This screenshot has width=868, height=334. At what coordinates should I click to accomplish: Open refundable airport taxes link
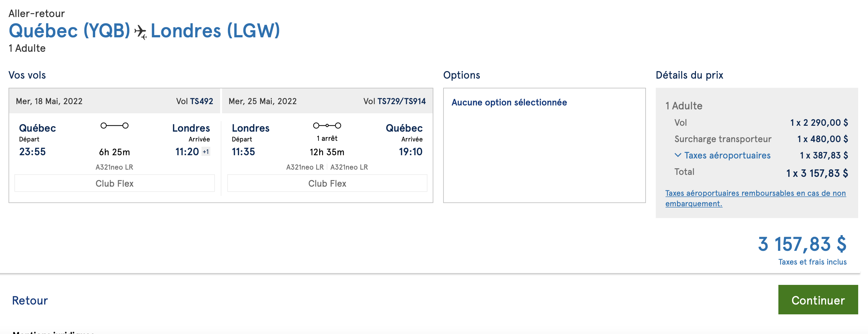(755, 198)
